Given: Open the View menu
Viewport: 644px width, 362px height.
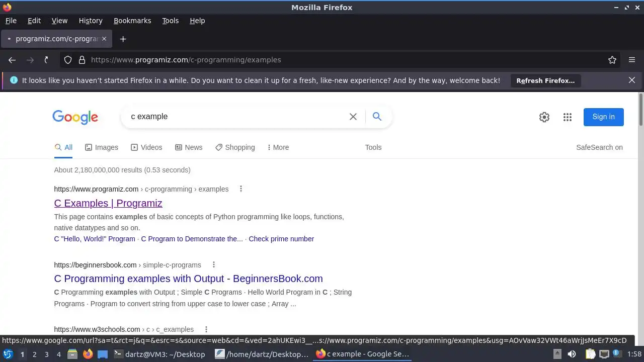Looking at the screenshot, I should pyautogui.click(x=59, y=21).
